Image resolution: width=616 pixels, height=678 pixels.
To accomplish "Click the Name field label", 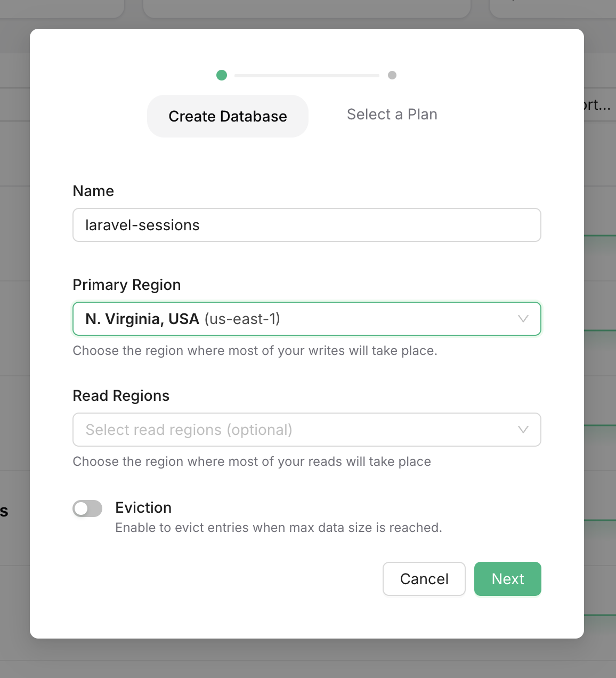I will pyautogui.click(x=93, y=191).
